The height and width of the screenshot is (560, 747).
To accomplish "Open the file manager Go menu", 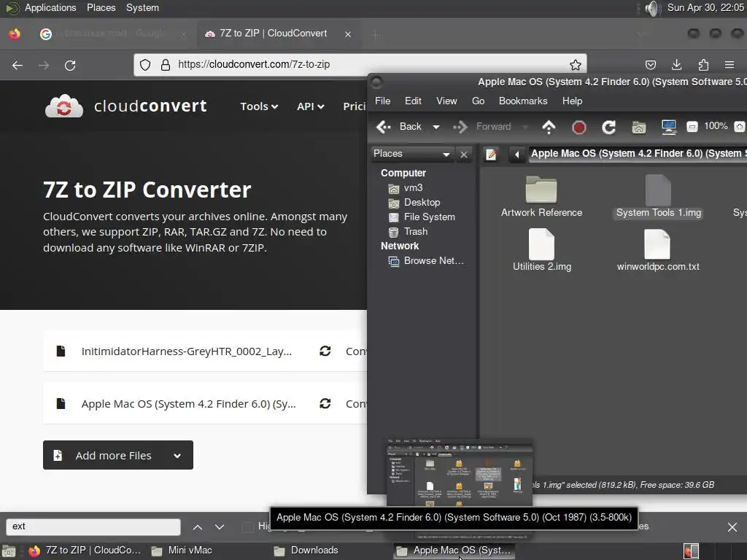I will 478,101.
